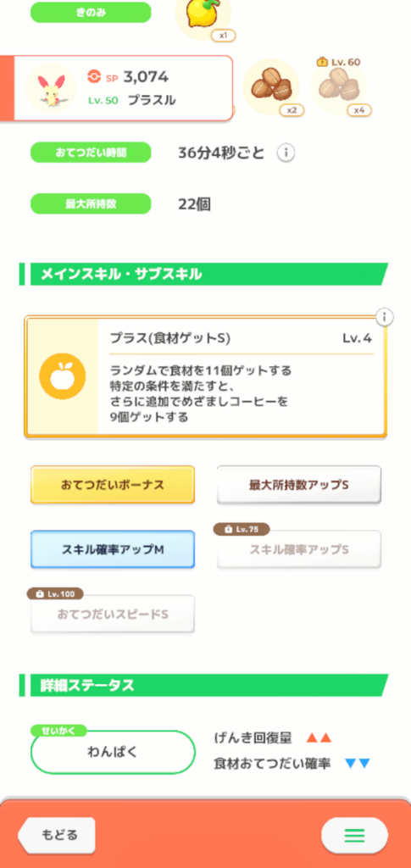Select the スキル確率アップM sub skill
Screen dimensions: 411x868
[x=113, y=549]
